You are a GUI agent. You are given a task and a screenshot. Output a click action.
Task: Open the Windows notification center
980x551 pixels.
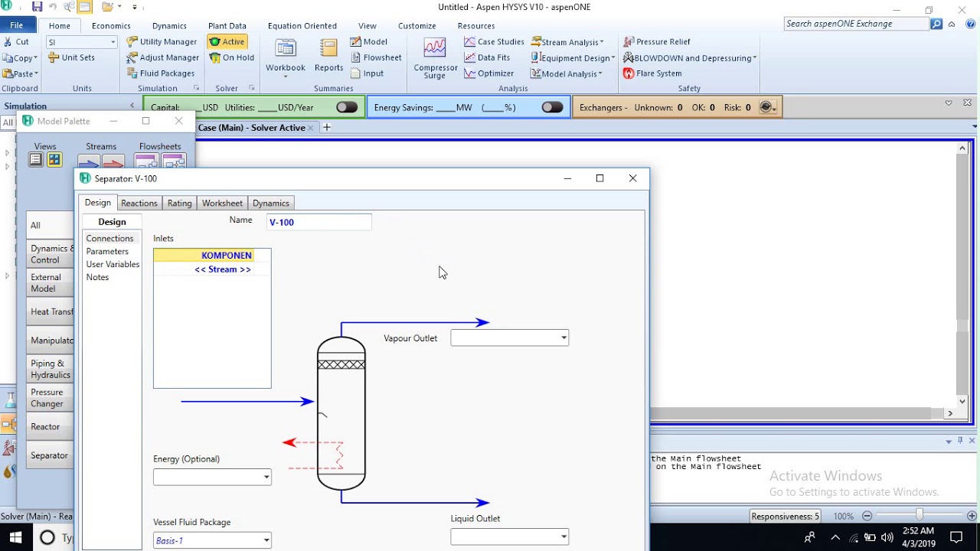(956, 537)
